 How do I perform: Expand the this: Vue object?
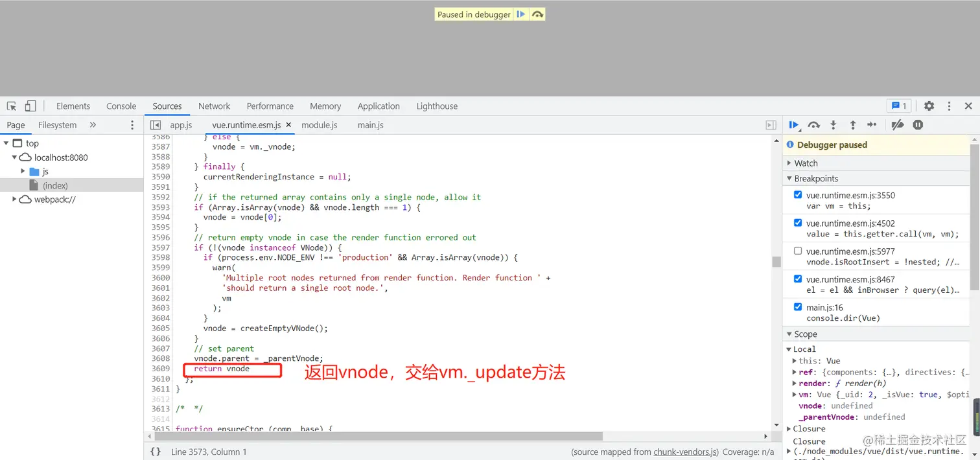(795, 361)
